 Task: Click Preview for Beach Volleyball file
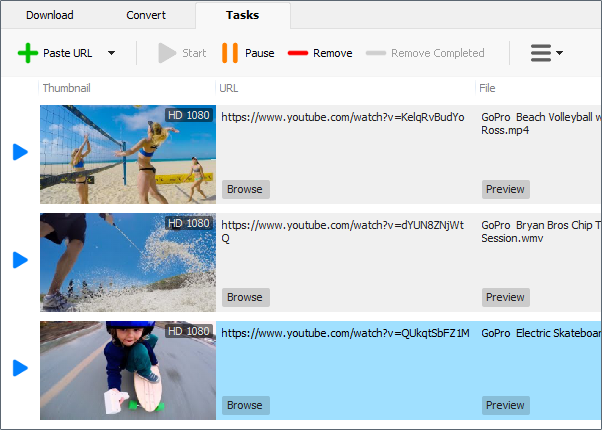coord(506,189)
